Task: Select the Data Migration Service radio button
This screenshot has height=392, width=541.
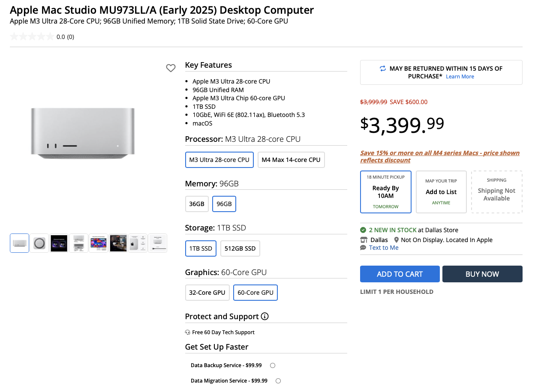Action: (278, 381)
